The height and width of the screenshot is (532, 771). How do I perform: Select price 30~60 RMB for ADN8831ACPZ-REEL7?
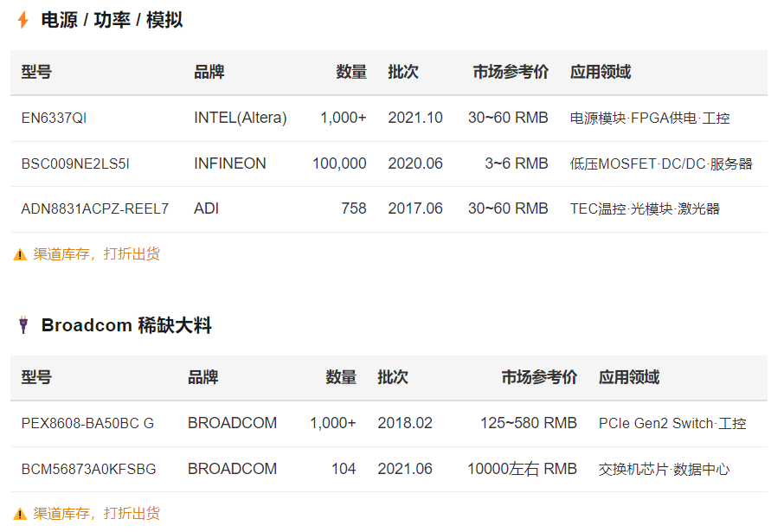coord(508,209)
